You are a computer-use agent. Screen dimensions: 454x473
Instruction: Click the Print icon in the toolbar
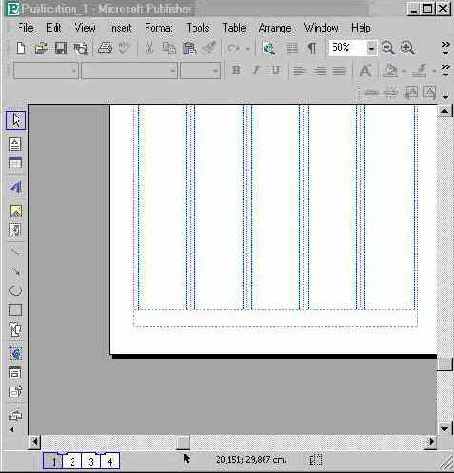[104, 48]
